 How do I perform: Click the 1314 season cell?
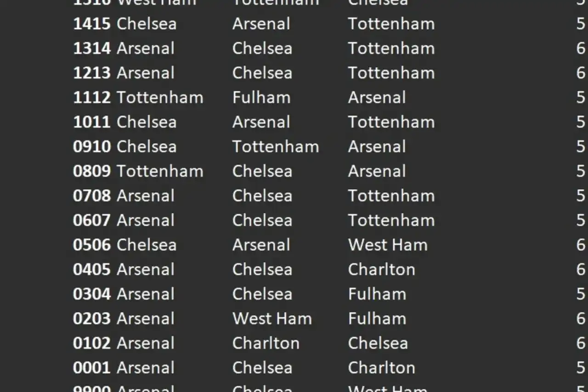91,48
